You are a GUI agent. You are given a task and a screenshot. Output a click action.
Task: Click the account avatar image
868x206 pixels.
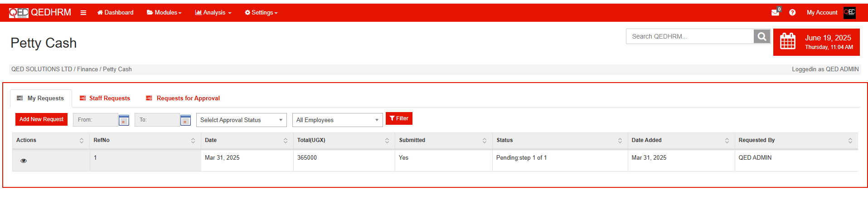(849, 13)
